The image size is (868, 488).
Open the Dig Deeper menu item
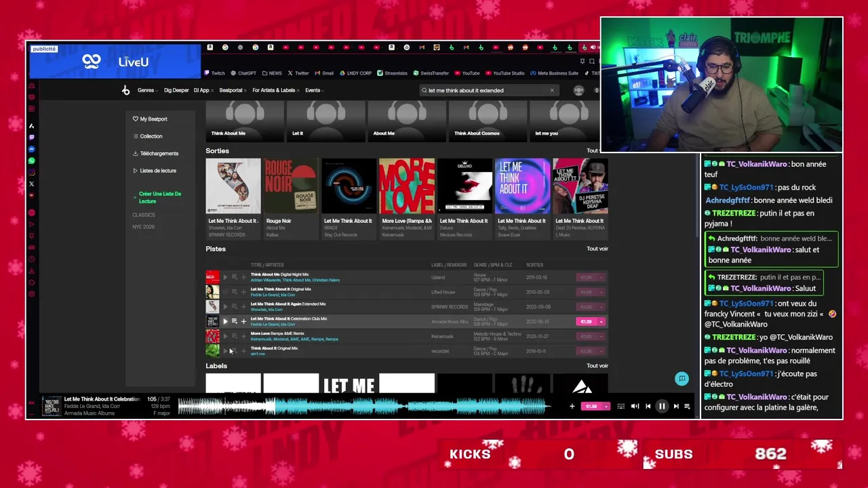pos(176,90)
